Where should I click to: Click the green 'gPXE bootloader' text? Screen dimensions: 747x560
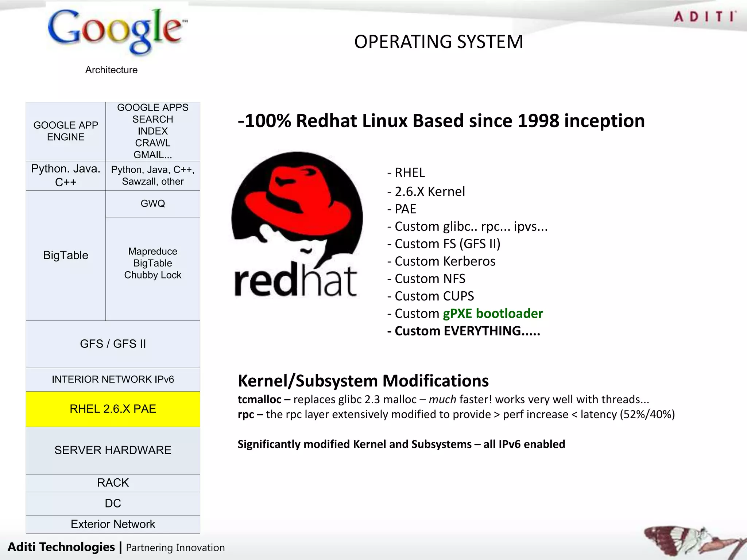tap(493, 314)
